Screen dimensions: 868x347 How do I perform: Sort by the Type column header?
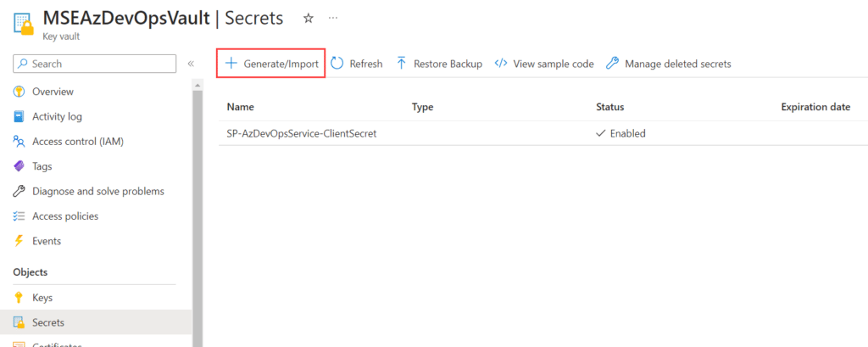click(x=422, y=108)
